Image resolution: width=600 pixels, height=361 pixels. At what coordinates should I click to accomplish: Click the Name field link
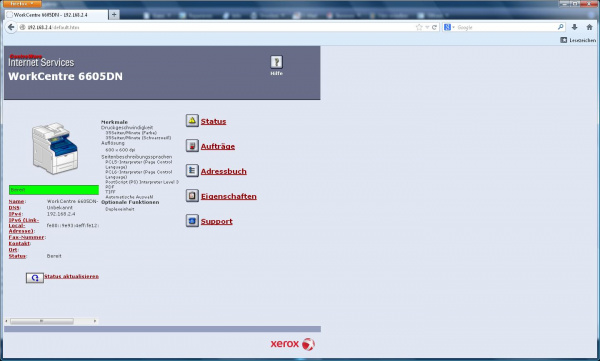click(x=16, y=201)
